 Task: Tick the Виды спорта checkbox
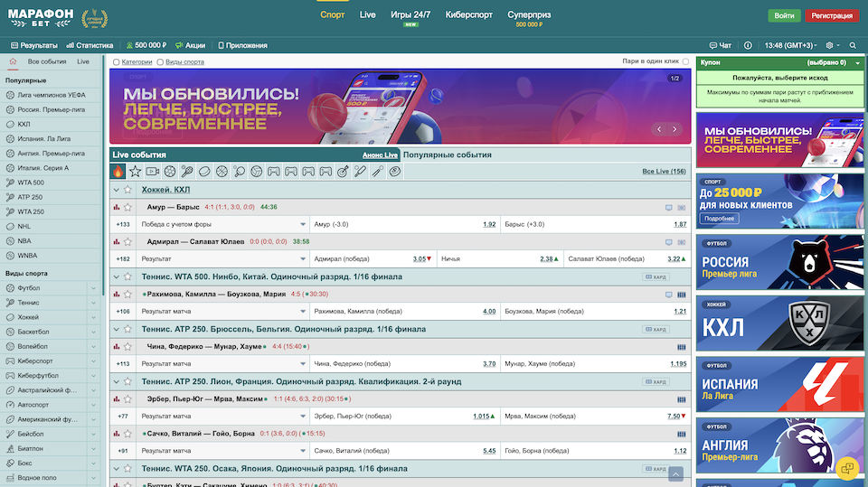160,62
